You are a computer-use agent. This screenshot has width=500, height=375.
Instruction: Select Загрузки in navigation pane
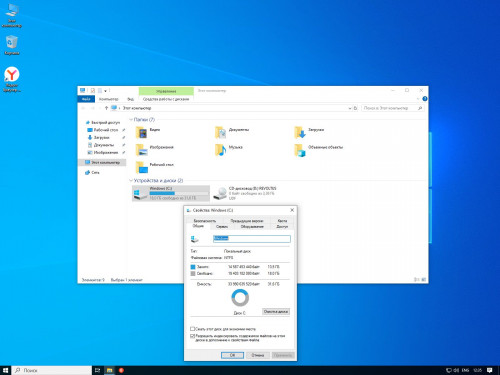coord(99,137)
